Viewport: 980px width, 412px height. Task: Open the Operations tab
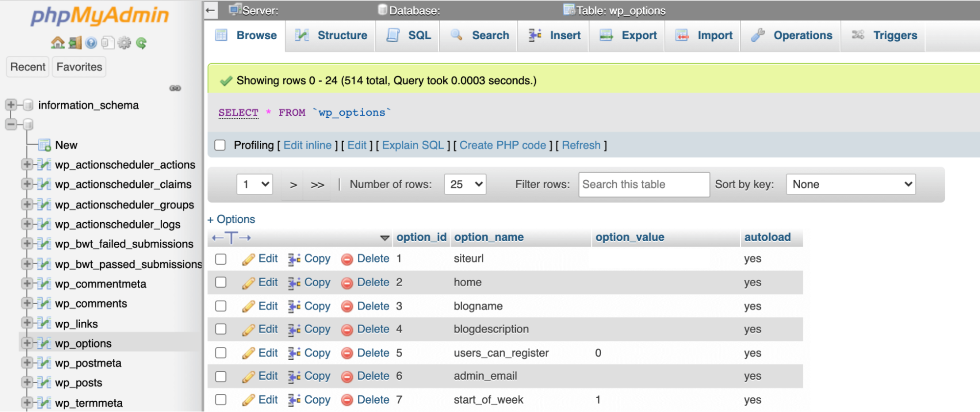pyautogui.click(x=791, y=35)
